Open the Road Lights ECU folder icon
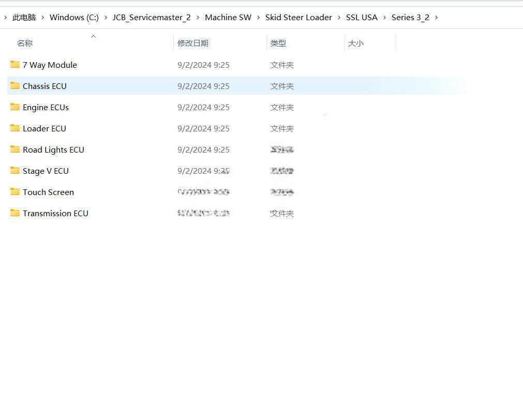This screenshot has width=523, height=420. pos(14,149)
